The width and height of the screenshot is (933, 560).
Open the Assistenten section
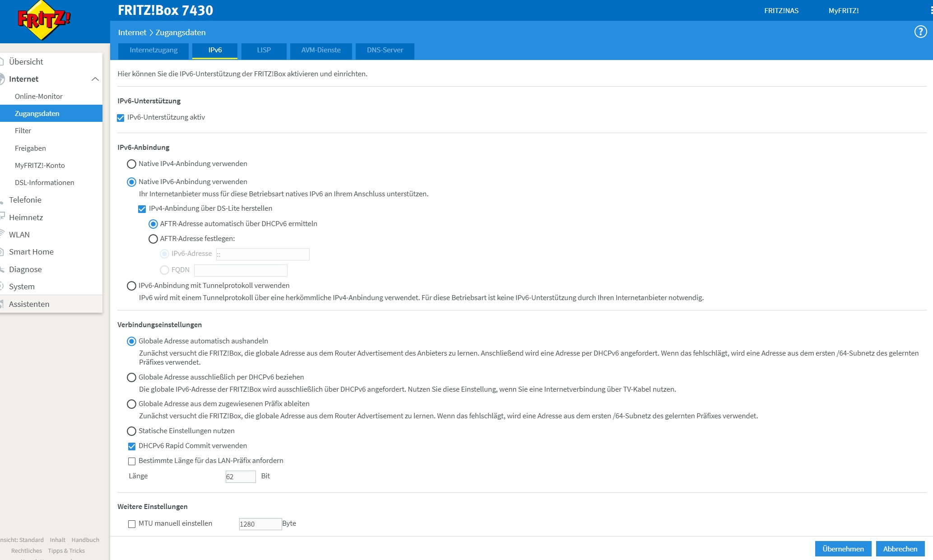coord(29,304)
